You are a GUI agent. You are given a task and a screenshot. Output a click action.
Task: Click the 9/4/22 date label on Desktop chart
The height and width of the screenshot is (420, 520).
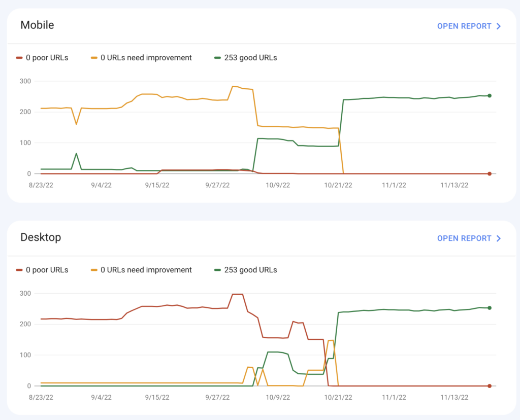click(102, 398)
